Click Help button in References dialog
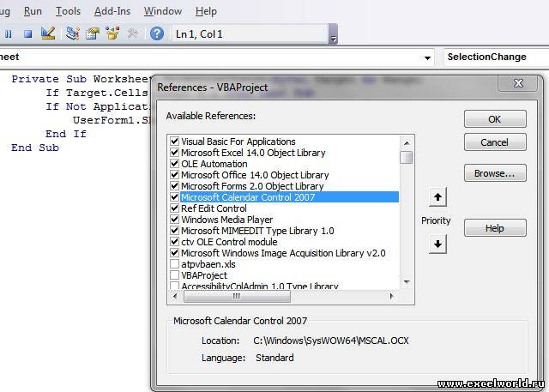The width and height of the screenshot is (549, 392). click(495, 228)
